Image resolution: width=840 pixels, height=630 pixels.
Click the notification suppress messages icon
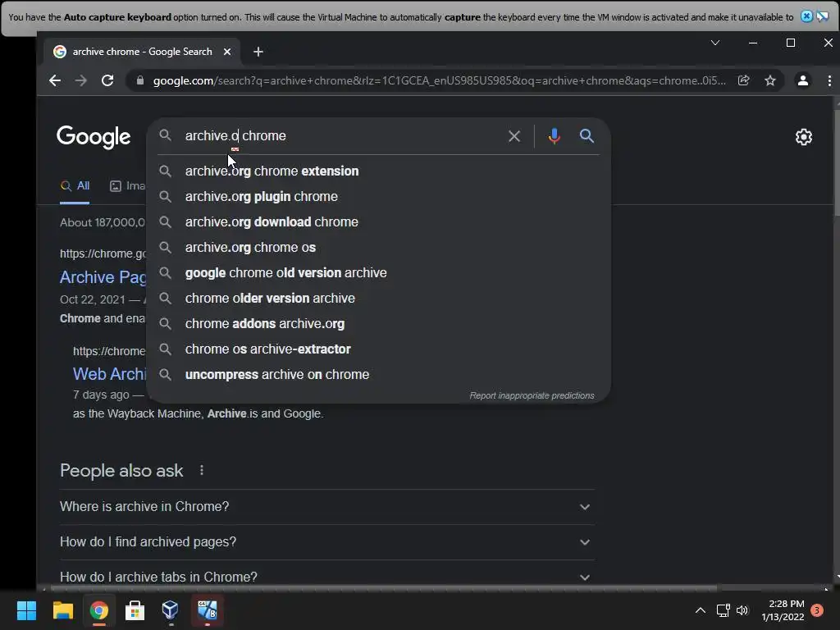coord(822,16)
